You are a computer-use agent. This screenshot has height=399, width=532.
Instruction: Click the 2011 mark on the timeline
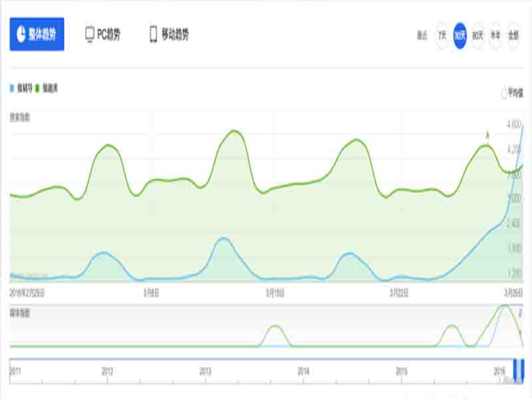point(15,372)
